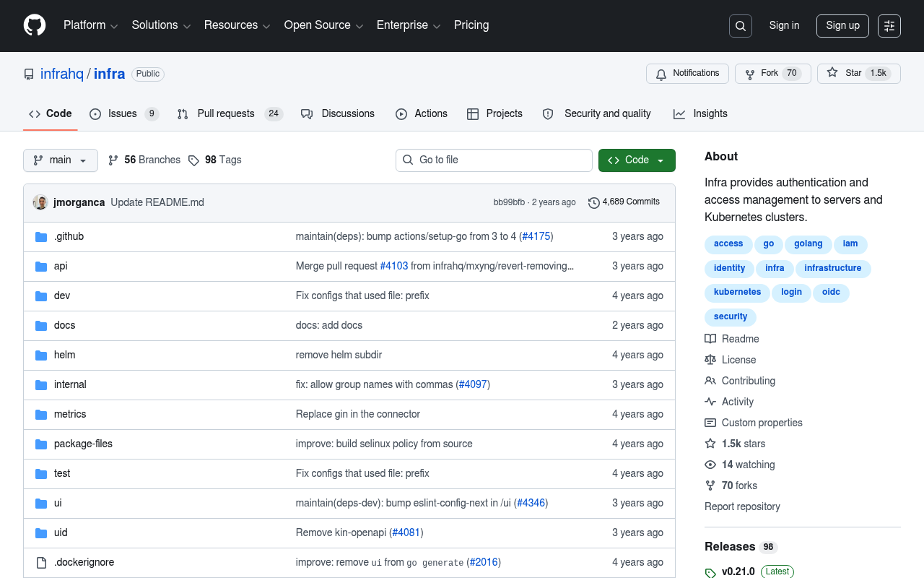
Task: Click the tag icon beside v0.21.0 release
Action: [710, 572]
